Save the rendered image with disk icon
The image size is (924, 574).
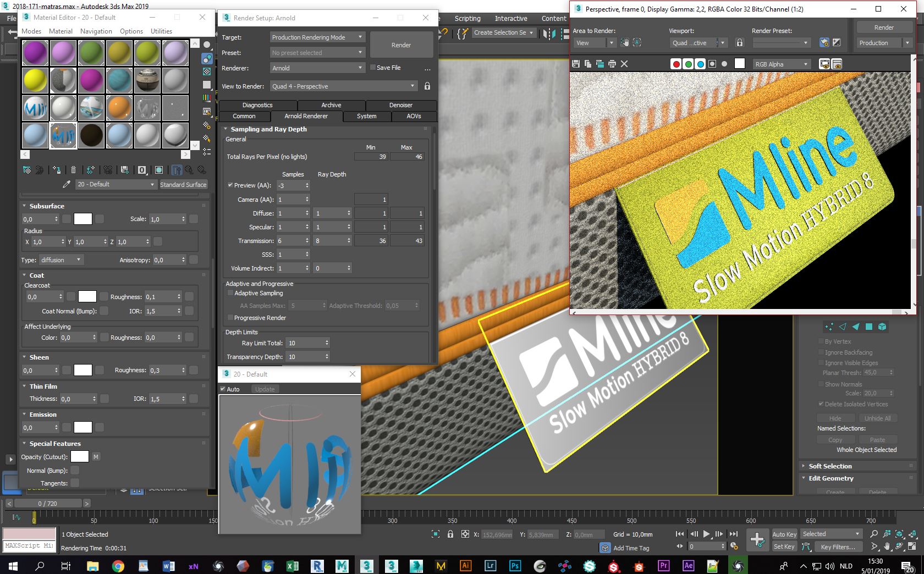point(576,64)
